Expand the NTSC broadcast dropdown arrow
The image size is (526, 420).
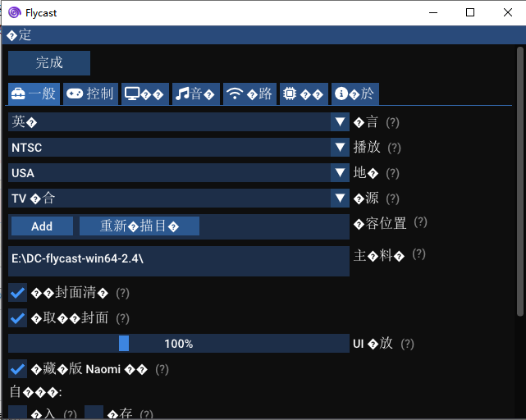[340, 148]
